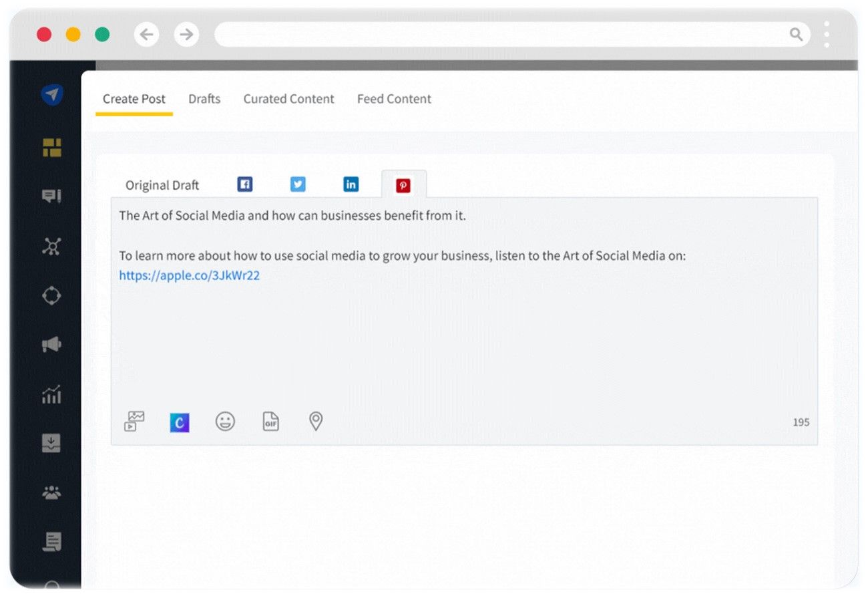Open the conversations panel in the sidebar
This screenshot has height=596, width=868.
click(x=51, y=197)
